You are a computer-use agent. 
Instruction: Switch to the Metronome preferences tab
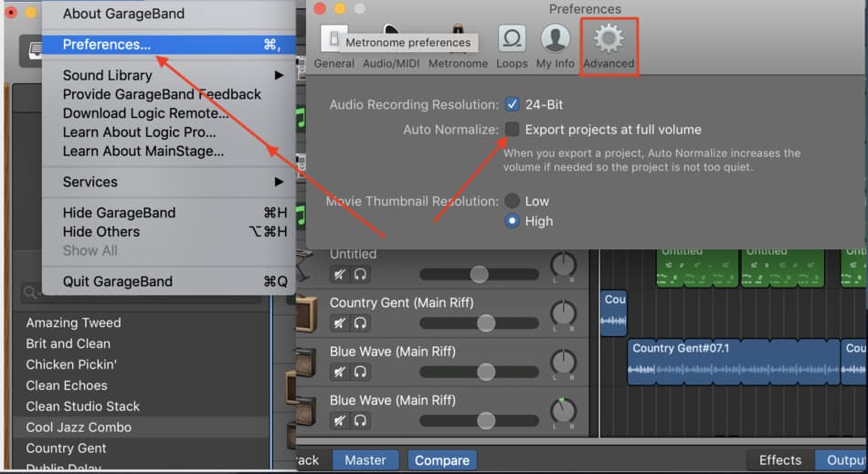point(458,63)
